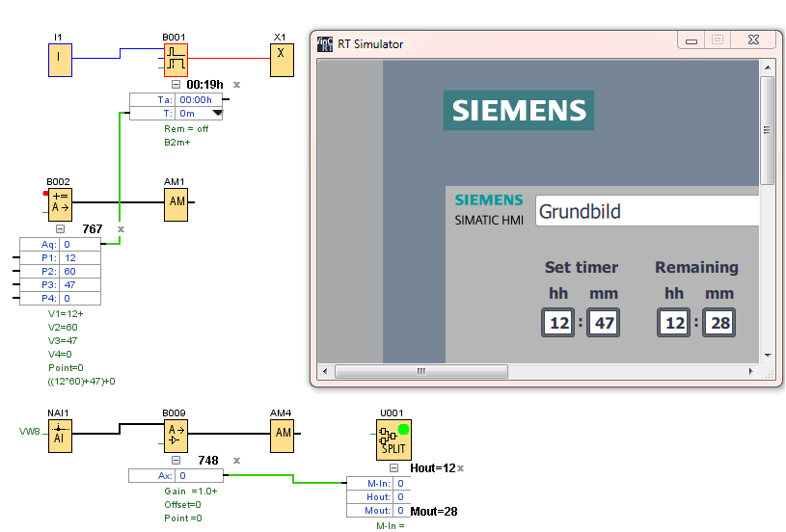
Task: Collapse the B002 parameter box showing 767
Action: [60, 228]
